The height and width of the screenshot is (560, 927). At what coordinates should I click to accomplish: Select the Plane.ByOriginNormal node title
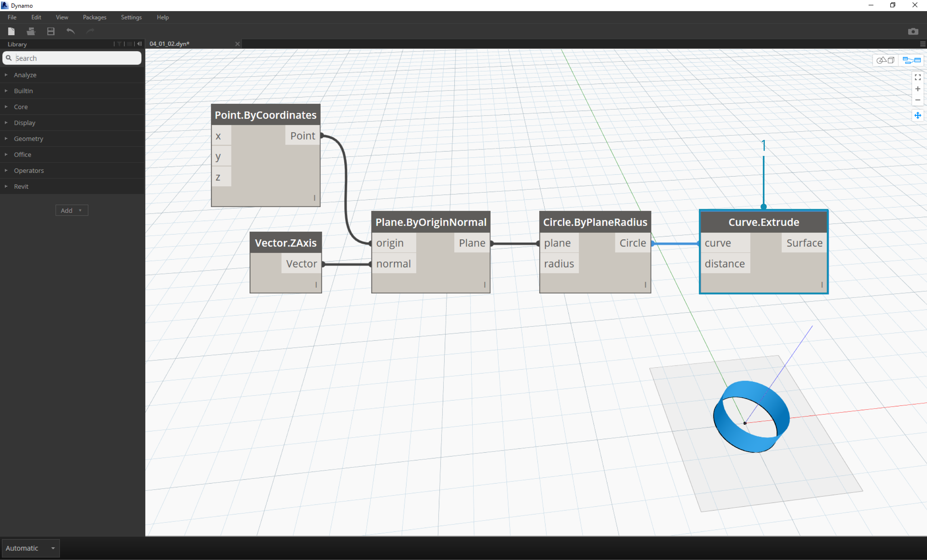[x=431, y=222]
